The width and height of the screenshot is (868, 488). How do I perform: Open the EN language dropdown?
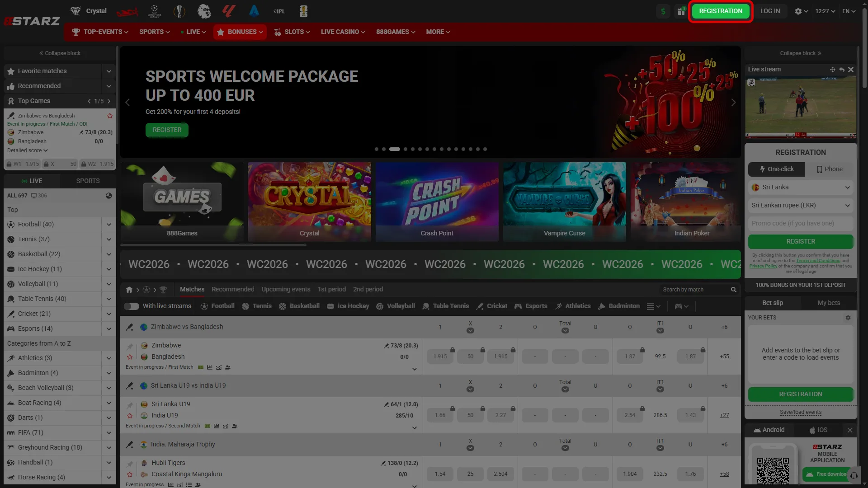click(x=849, y=11)
